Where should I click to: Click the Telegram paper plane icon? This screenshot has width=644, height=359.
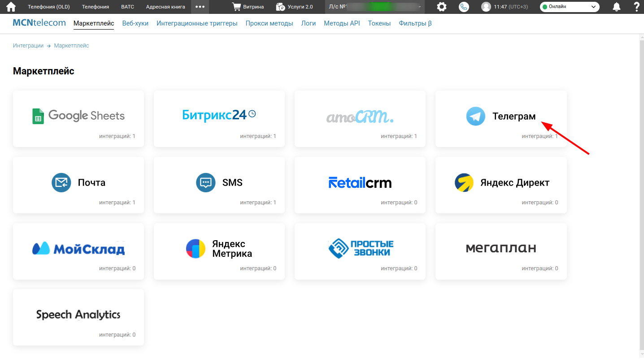pos(475,116)
